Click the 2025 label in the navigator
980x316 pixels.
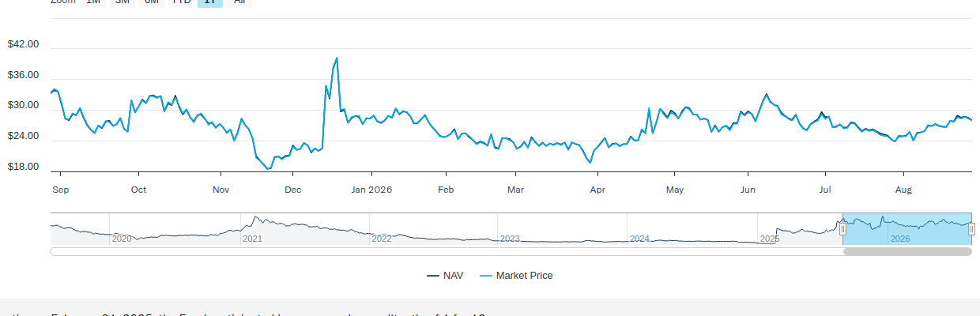769,239
